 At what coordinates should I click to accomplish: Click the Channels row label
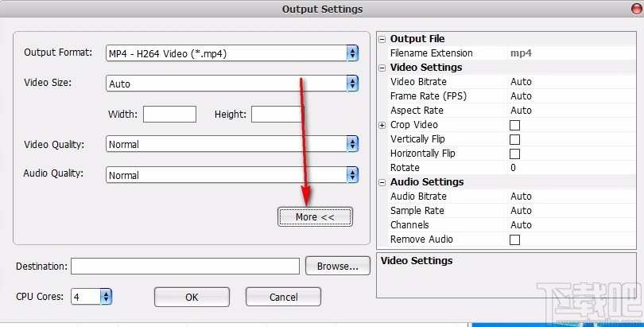coord(409,225)
